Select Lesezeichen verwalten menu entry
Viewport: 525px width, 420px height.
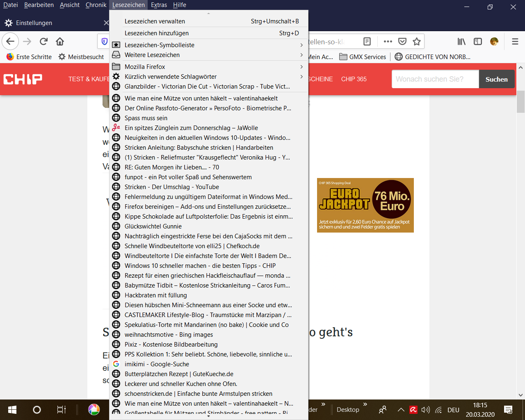[x=209, y=21]
